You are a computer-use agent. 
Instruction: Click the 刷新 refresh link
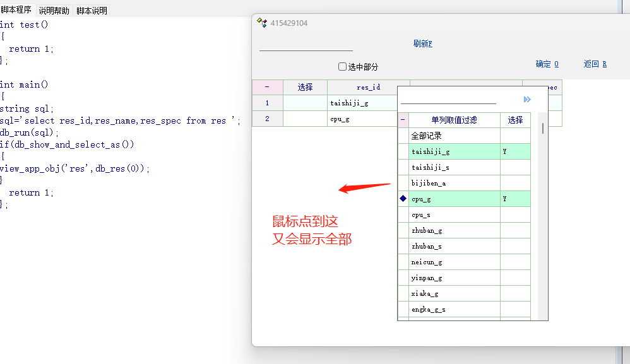coord(422,44)
